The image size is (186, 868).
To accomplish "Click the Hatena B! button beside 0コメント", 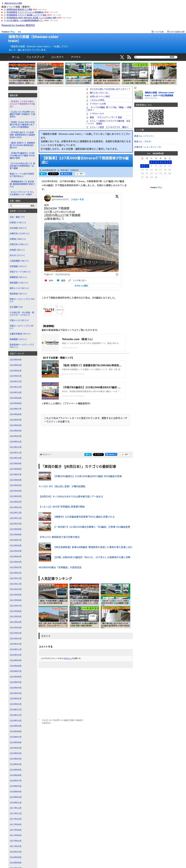I will click(88, 455).
